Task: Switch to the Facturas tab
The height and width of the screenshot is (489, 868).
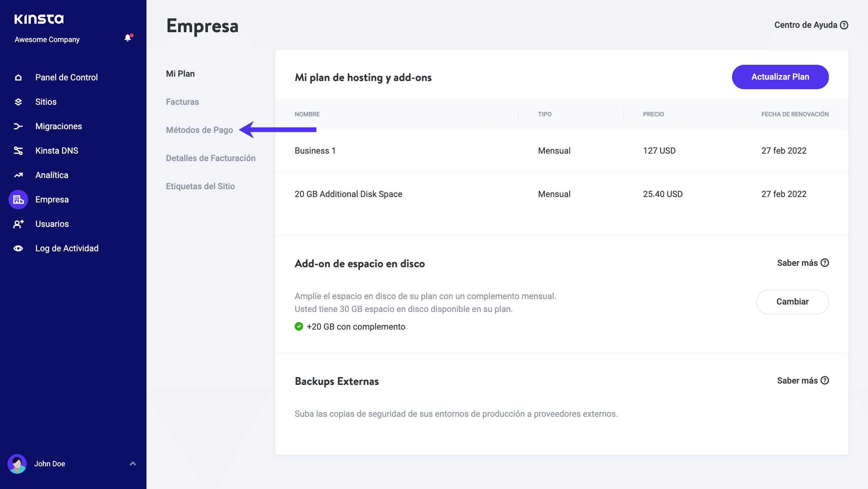Action: point(182,102)
